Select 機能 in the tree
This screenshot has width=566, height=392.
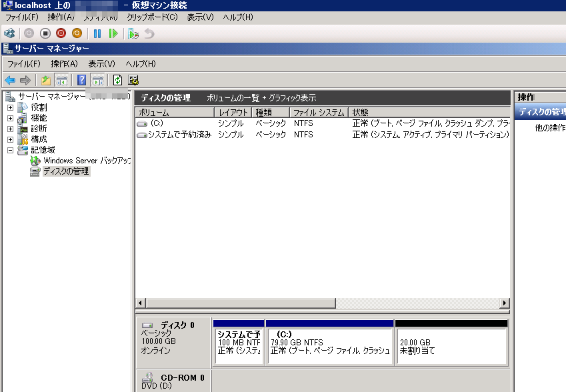click(39, 118)
